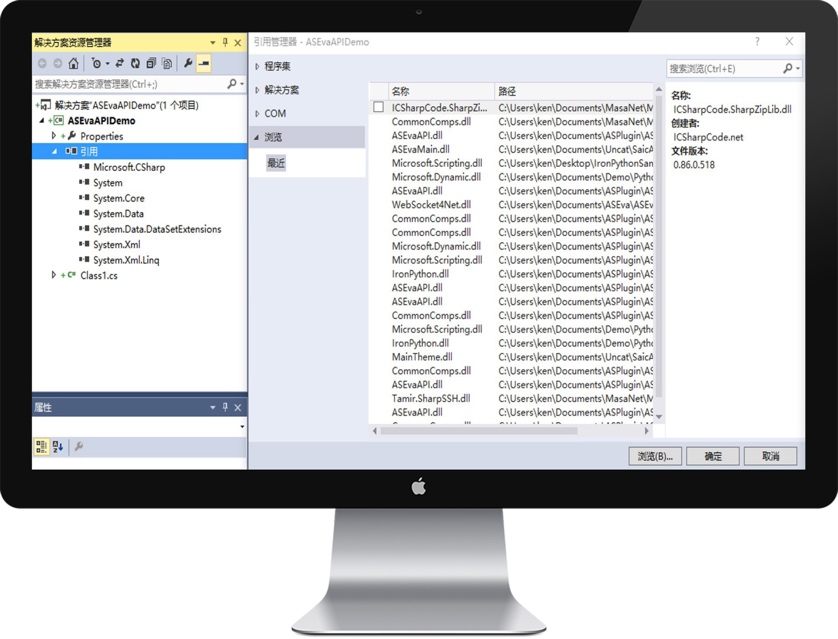Click the 浏览(B)... button

654,456
